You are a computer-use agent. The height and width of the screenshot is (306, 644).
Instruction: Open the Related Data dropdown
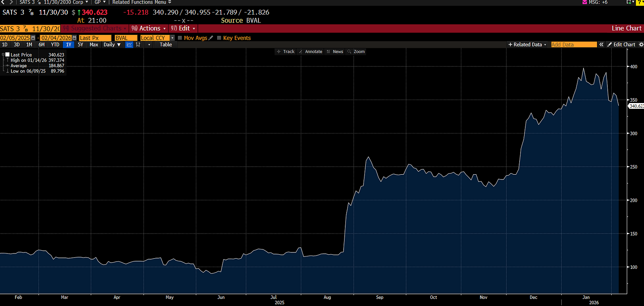click(528, 45)
